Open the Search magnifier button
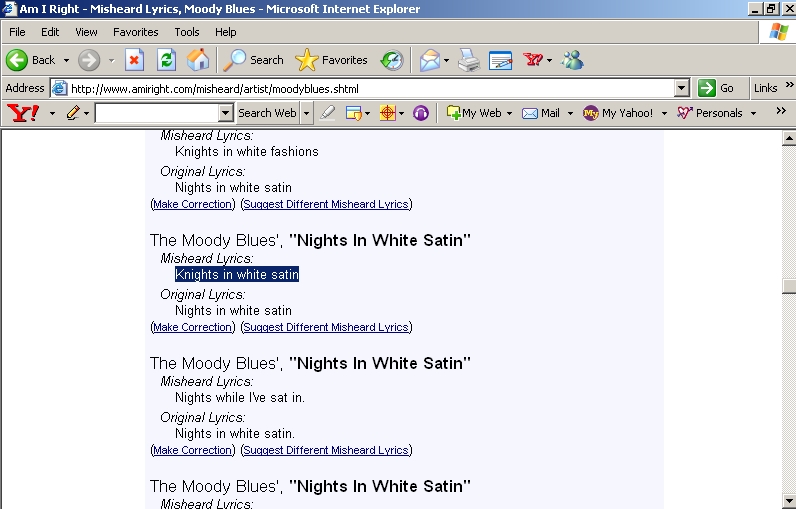The width and height of the screenshot is (796, 509). 253,60
